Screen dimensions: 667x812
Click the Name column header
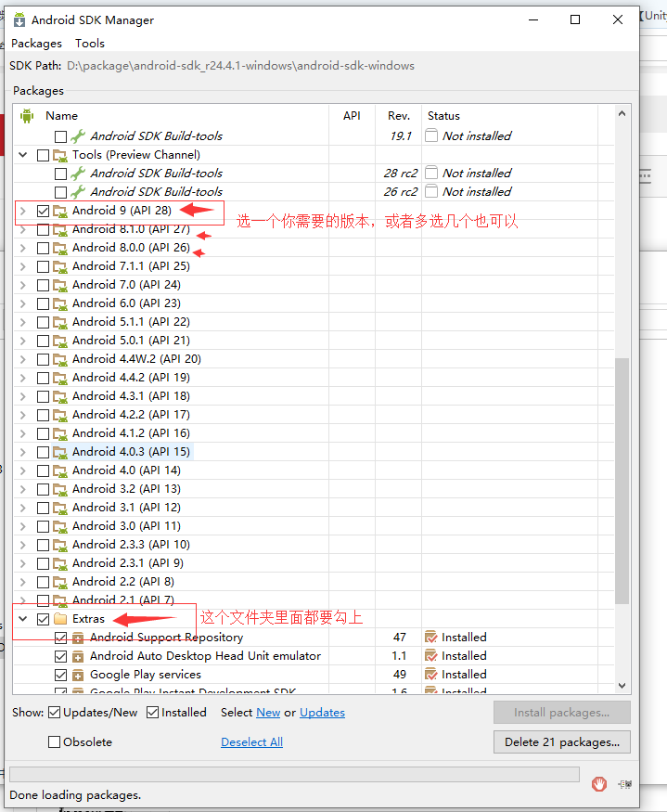(61, 115)
